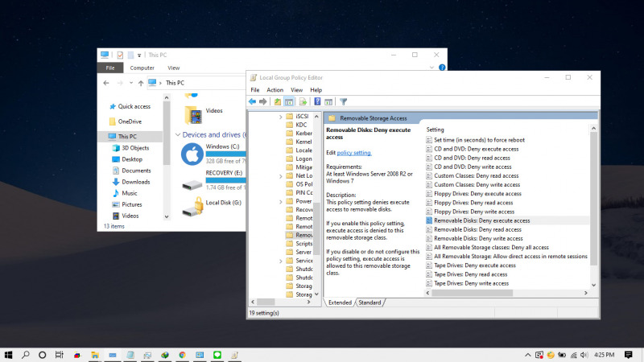The height and width of the screenshot is (362, 644).
Task: Collapse the Devices and drives section
Action: 178,134
